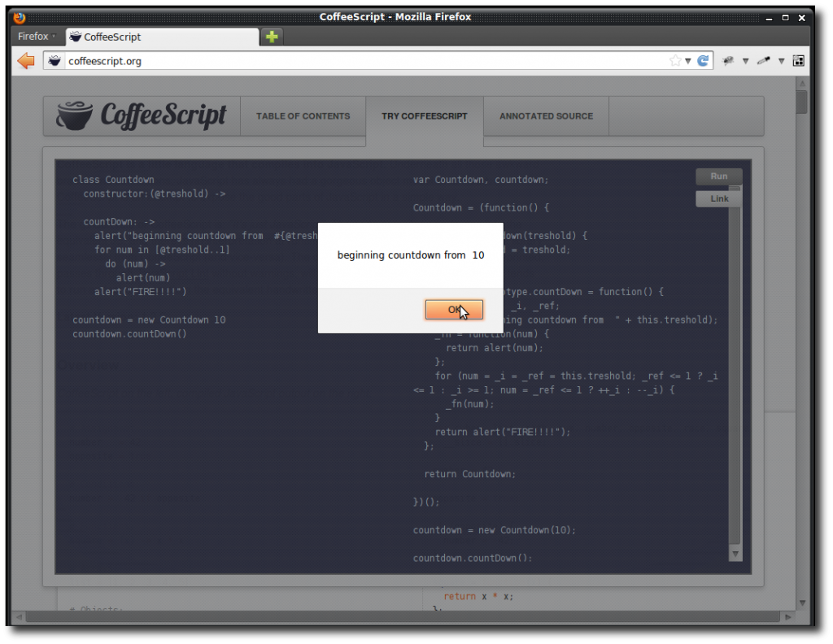Image resolution: width=833 pixels, height=644 pixels.
Task: Click the Run button
Action: point(718,176)
